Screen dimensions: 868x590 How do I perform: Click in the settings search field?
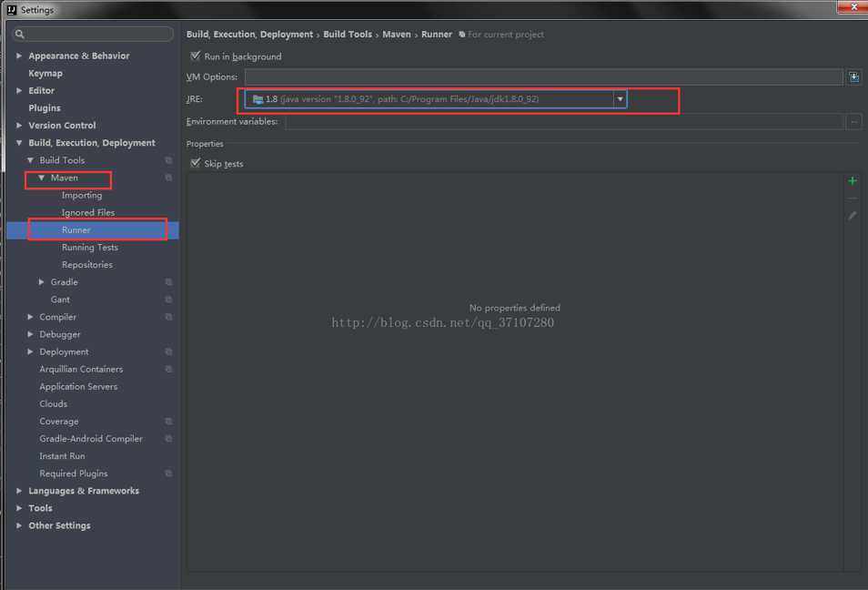point(93,35)
